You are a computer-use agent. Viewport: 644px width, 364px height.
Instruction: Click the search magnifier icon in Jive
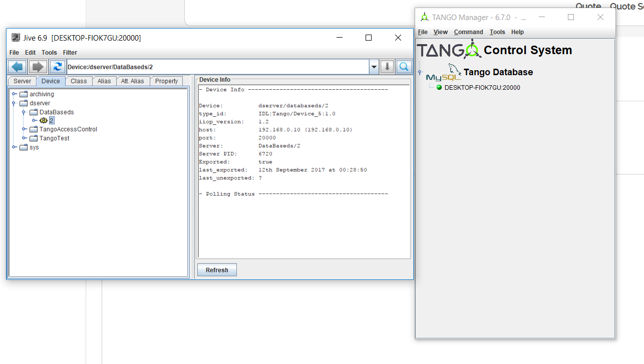click(x=404, y=67)
